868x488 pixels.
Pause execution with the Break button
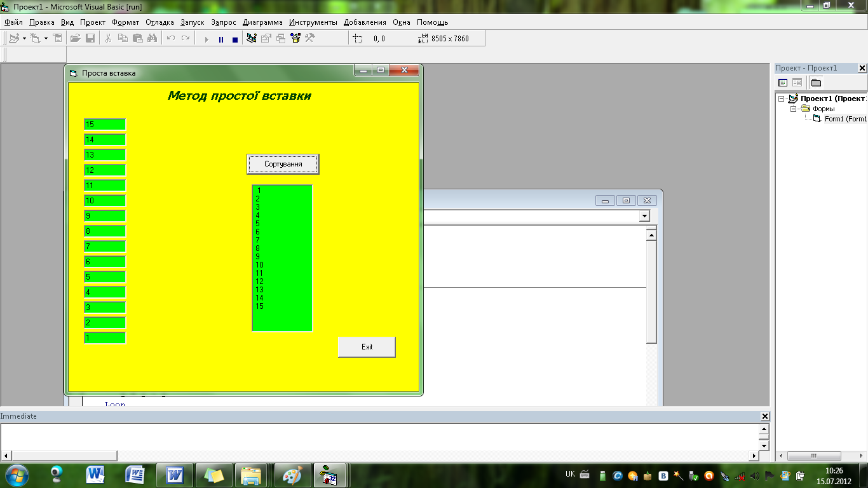220,39
